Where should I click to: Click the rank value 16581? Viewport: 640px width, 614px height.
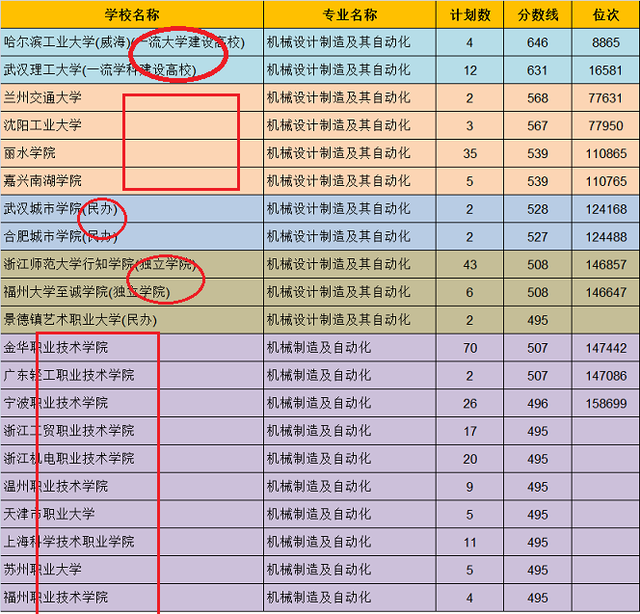tap(606, 70)
